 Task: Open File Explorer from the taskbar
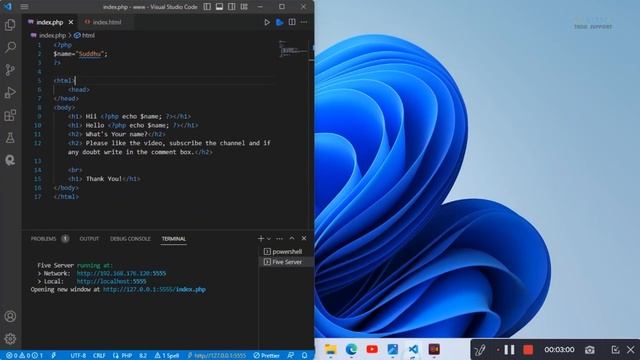click(331, 349)
